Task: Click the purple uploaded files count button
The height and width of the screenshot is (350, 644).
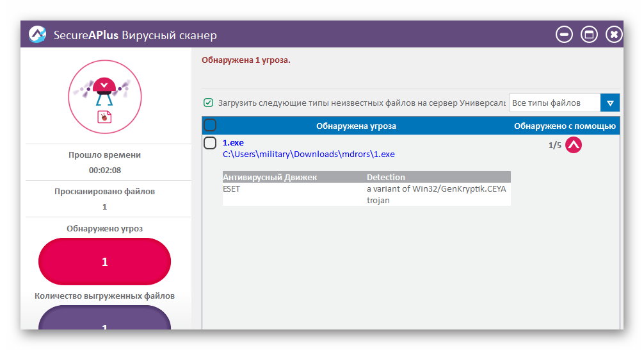Action: click(x=104, y=317)
